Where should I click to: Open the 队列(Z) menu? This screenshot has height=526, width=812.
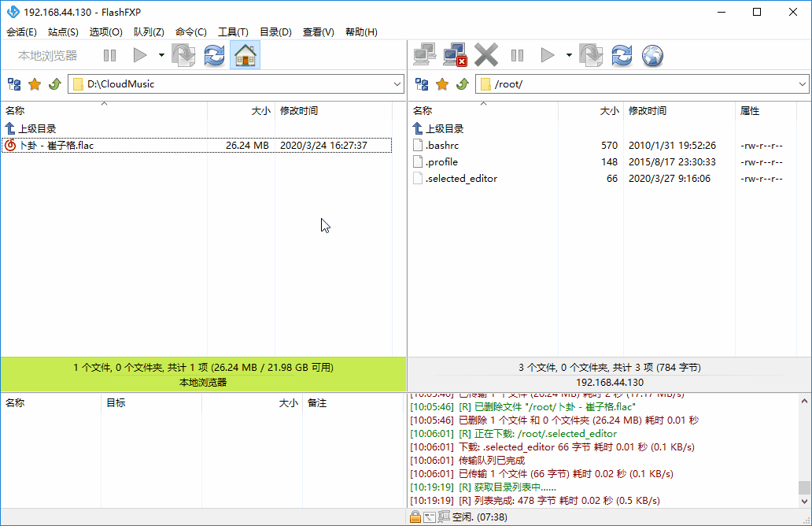click(149, 32)
